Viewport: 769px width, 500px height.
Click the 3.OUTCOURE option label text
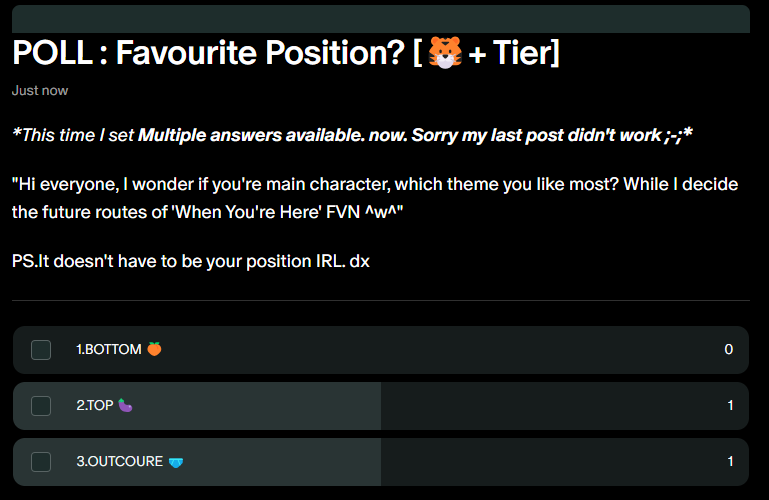click(119, 462)
